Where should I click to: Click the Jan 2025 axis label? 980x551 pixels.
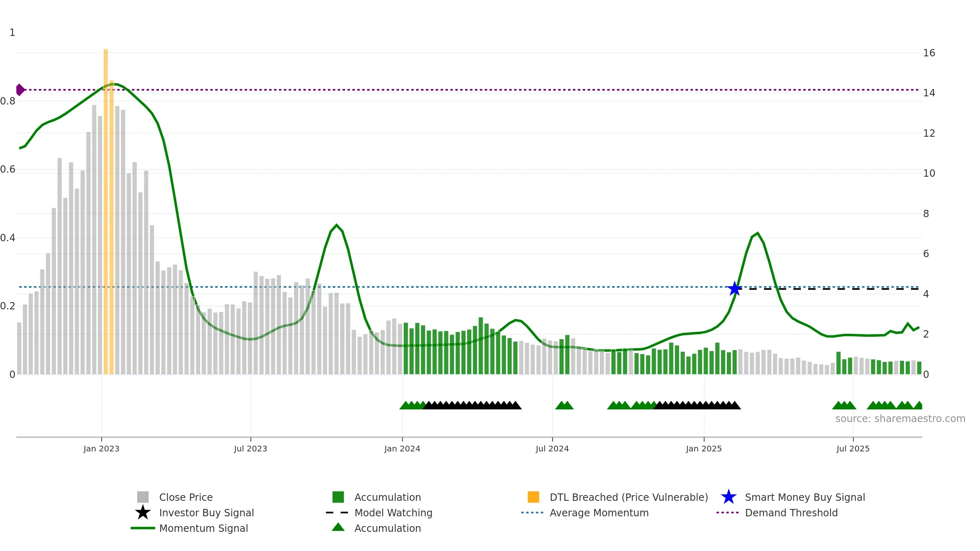click(x=704, y=449)
